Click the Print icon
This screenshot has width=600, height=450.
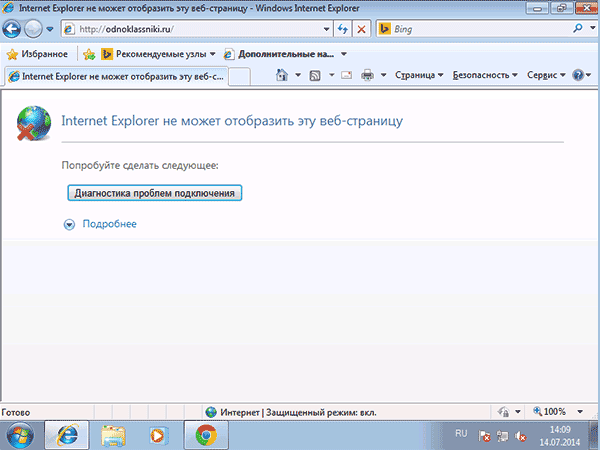point(367,75)
